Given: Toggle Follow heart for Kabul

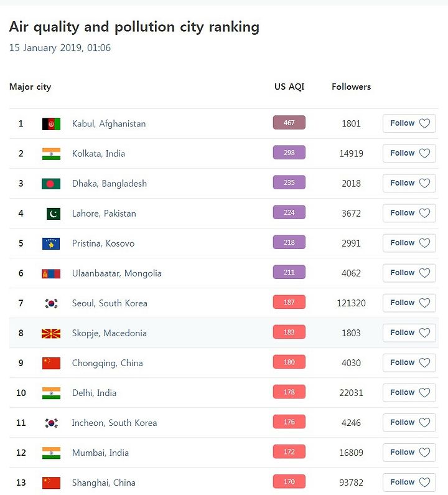Looking at the screenshot, I should pos(424,123).
